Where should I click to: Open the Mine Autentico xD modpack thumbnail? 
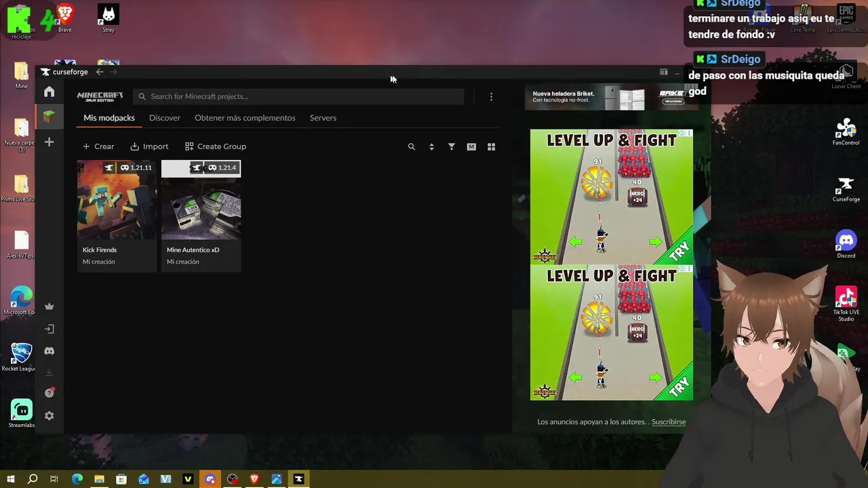[x=201, y=200]
